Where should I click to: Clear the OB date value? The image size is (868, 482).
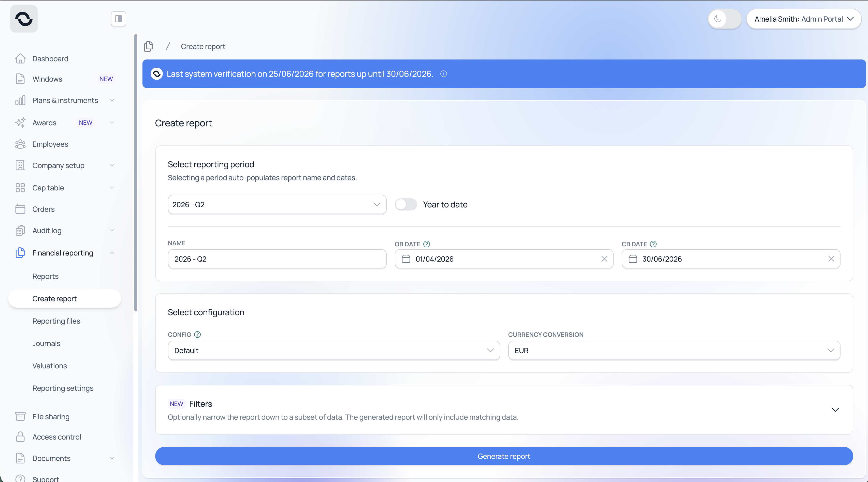[604, 259]
